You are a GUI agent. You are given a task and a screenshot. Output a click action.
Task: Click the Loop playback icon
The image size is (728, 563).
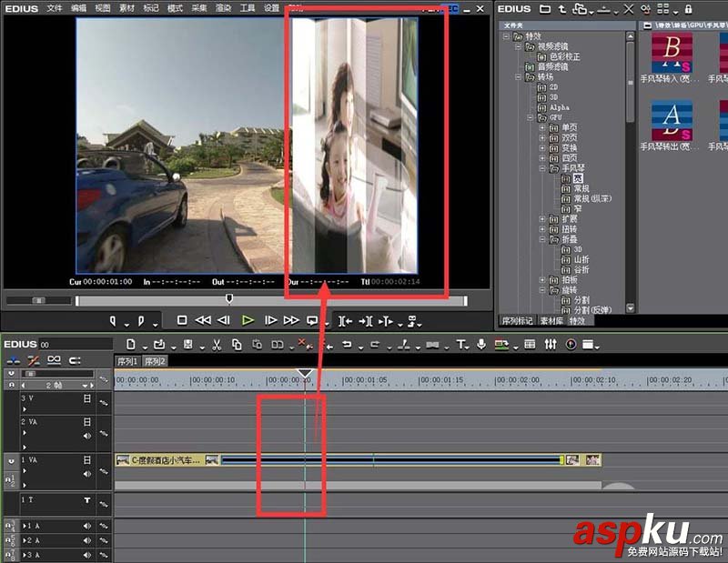click(312, 320)
